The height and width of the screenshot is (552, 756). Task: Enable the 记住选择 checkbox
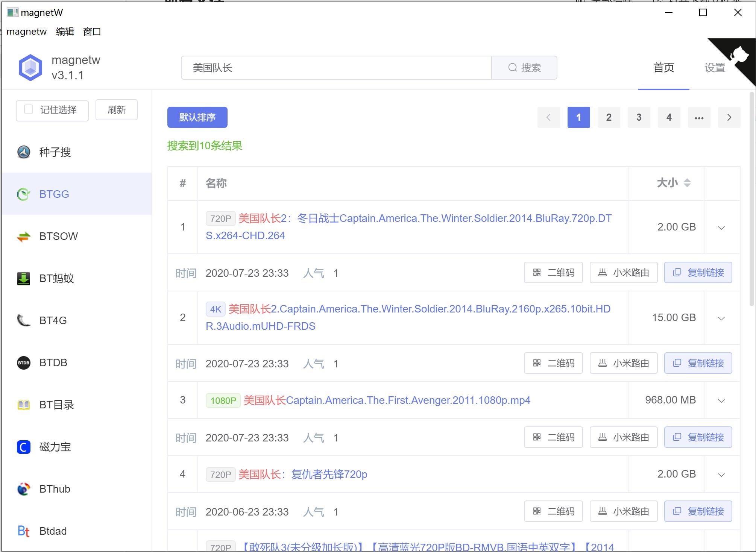(29, 109)
